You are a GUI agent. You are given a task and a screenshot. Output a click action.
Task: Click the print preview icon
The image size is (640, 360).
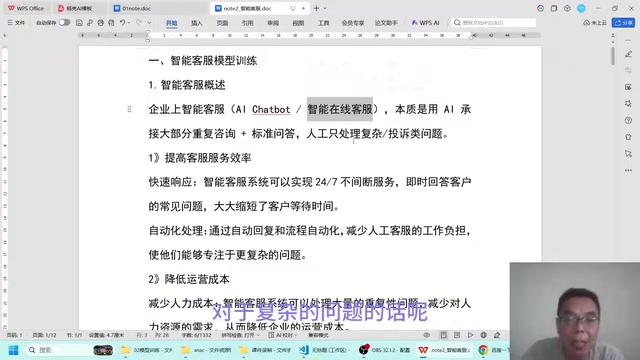click(x=111, y=23)
